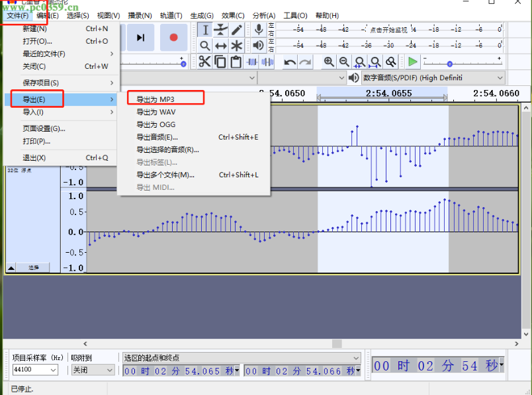Click the playback speed slider handle
The height and width of the screenshot is (395, 532).
coord(449,64)
